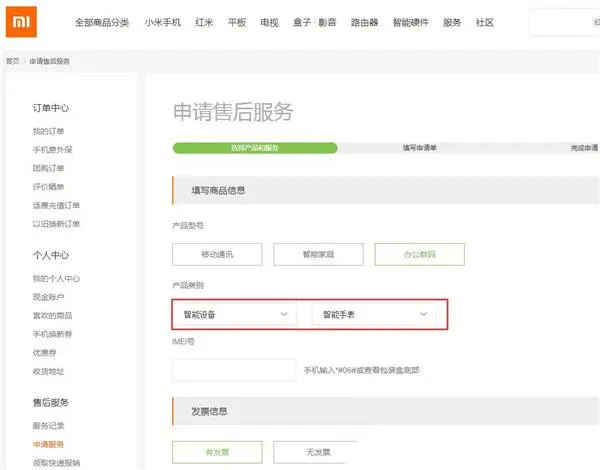Open 手机意外保 sidebar link
The image size is (600, 470).
click(52, 150)
